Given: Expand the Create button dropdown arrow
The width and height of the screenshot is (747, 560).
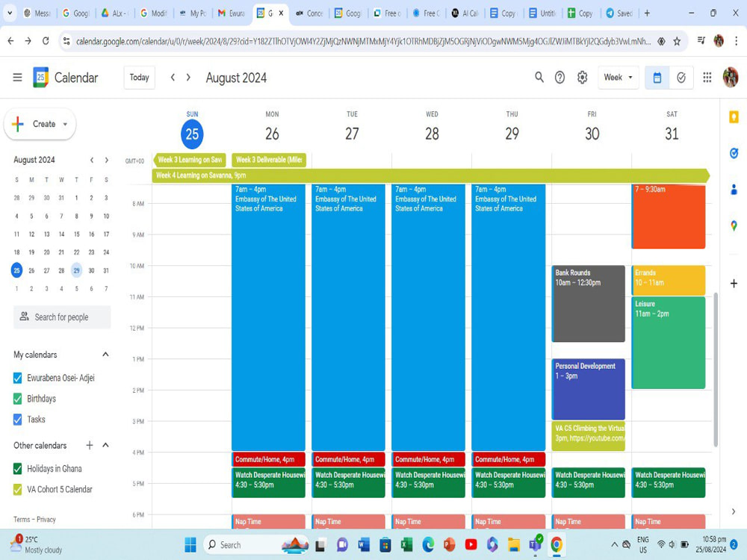Looking at the screenshot, I should coord(65,124).
